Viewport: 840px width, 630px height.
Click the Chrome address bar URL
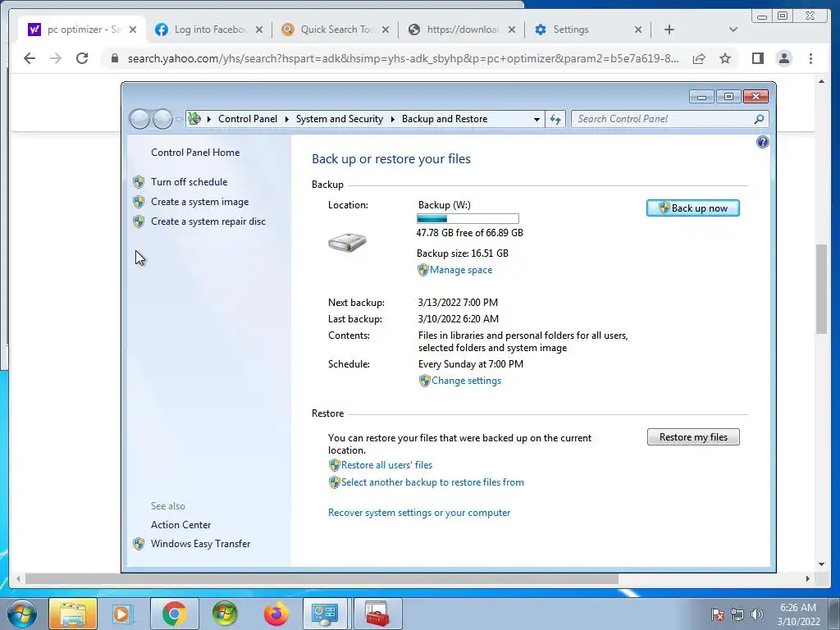tap(403, 58)
